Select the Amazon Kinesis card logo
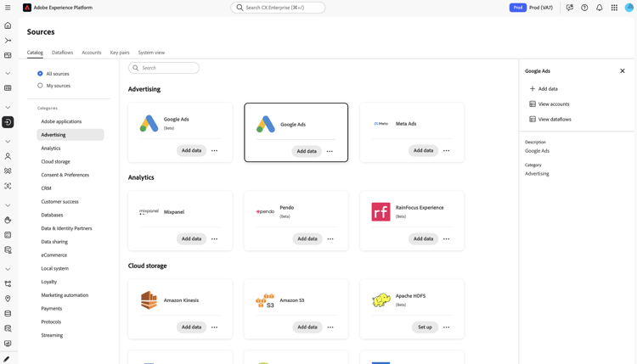Image resolution: width=637 pixels, height=364 pixels. tap(149, 300)
